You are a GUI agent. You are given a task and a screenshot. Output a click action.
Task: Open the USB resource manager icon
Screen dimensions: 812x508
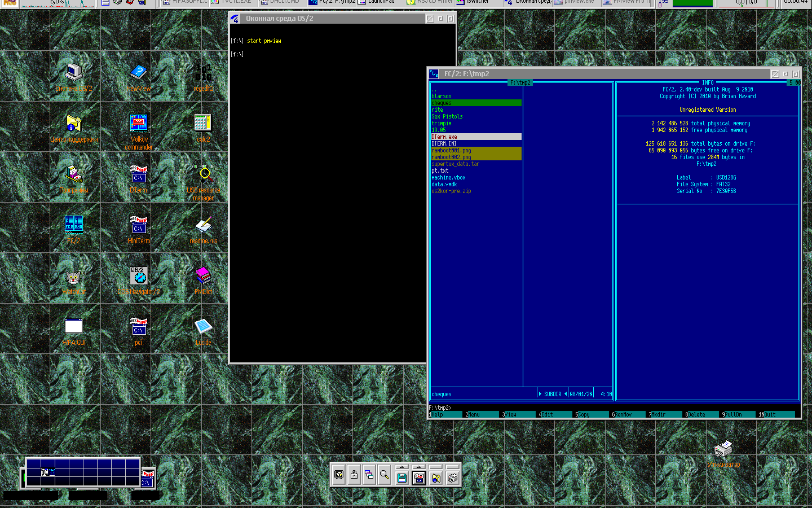pos(203,174)
